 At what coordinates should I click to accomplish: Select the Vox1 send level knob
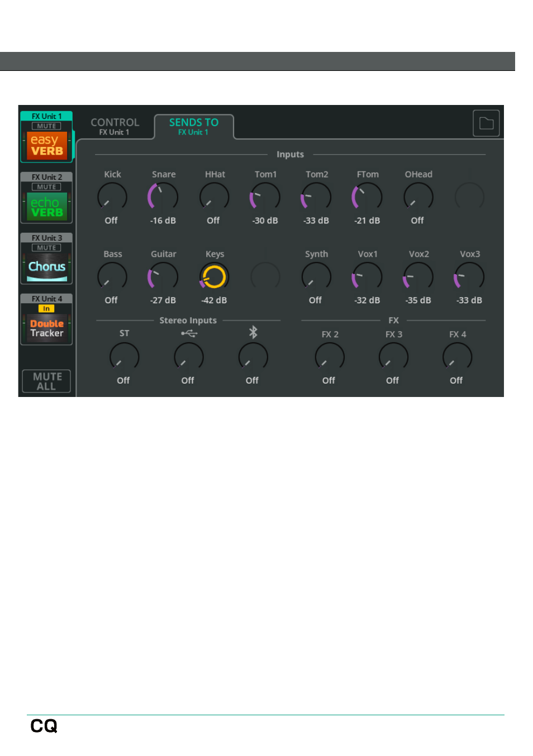click(367, 276)
